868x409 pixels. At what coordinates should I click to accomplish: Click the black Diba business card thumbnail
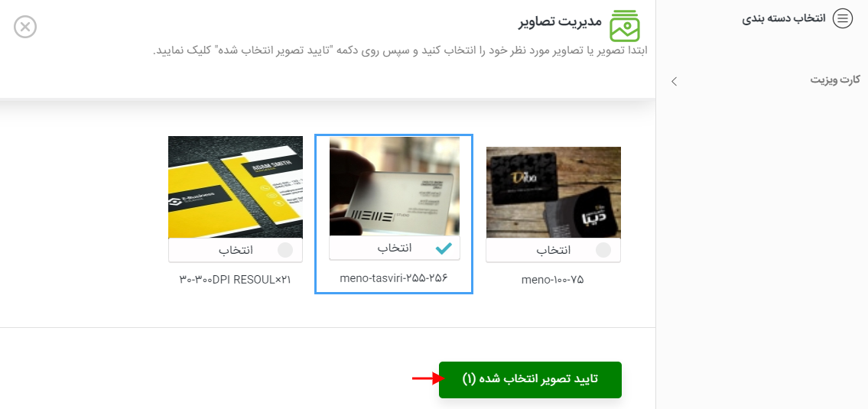(553, 193)
